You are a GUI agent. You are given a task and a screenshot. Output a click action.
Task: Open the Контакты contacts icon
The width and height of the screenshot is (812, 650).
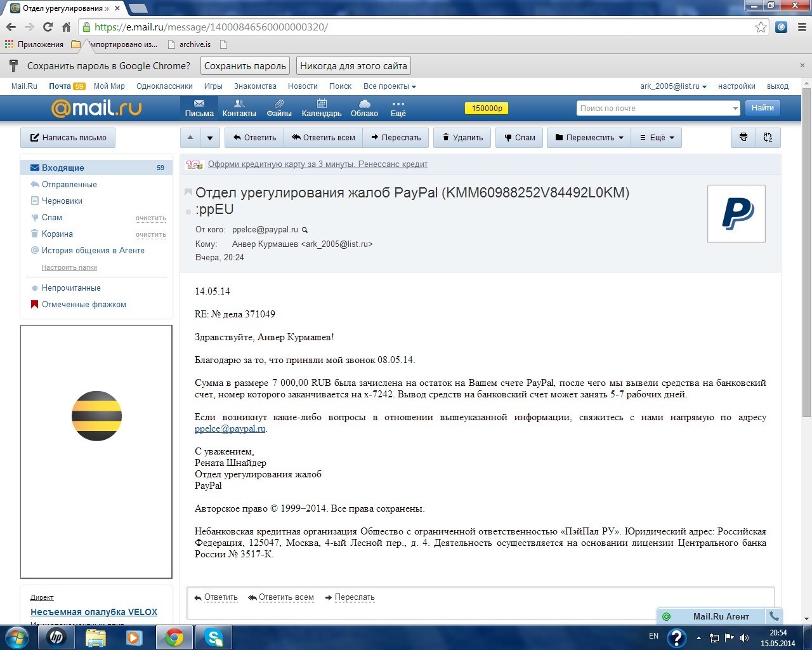[239, 108]
